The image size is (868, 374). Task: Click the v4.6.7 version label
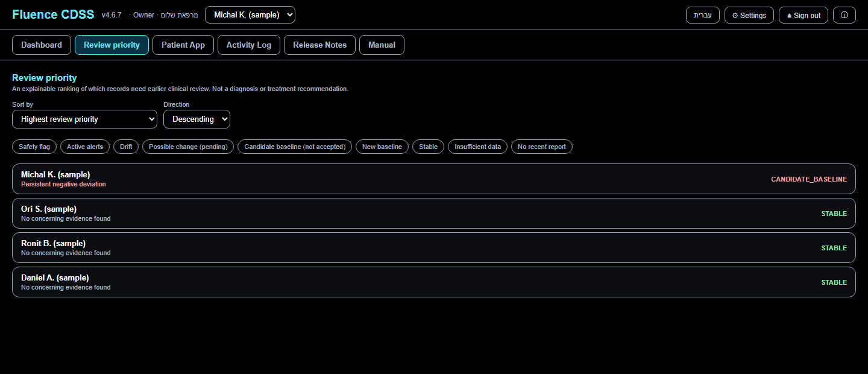tap(112, 15)
